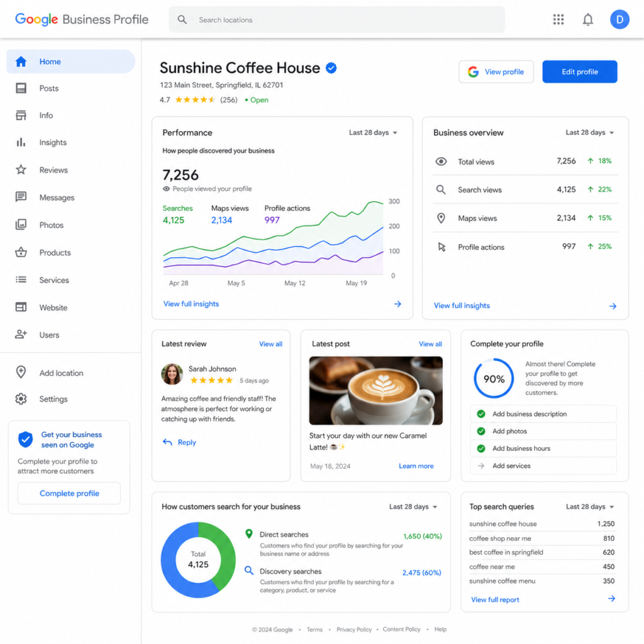Click View all in Latest review
The width and height of the screenshot is (644, 644).
point(270,344)
